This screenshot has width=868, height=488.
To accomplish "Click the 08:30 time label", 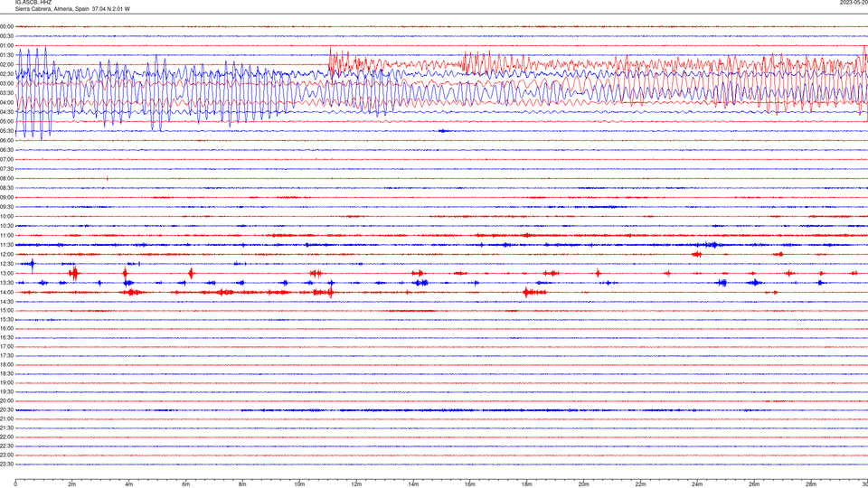I will tap(6, 188).
